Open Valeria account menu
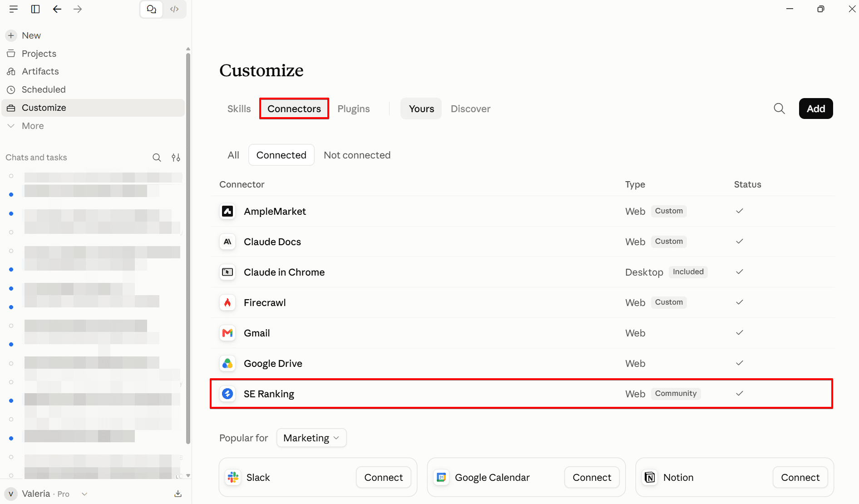The width and height of the screenshot is (859, 504). click(x=46, y=494)
